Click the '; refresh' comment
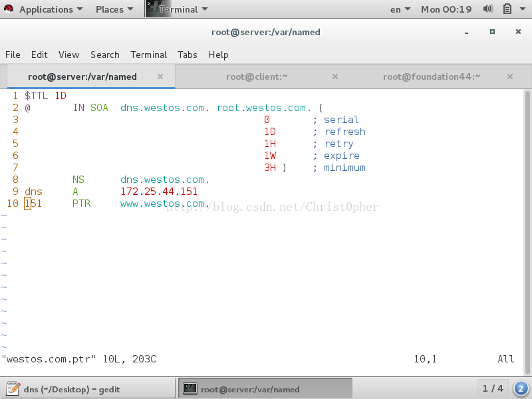This screenshot has height=399, width=532. click(339, 132)
